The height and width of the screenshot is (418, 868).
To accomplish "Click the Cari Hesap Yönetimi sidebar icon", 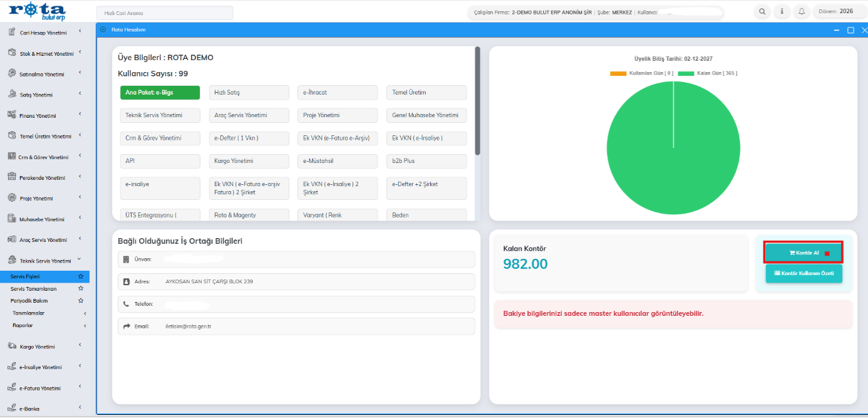I will 12,32.
